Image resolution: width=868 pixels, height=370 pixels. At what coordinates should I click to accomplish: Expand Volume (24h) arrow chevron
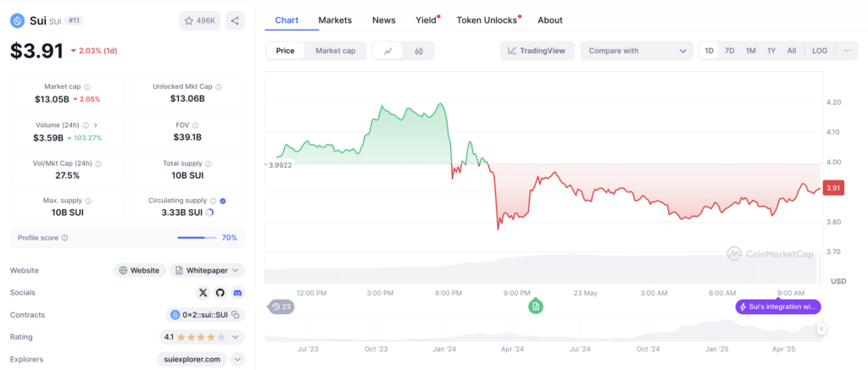(96, 125)
